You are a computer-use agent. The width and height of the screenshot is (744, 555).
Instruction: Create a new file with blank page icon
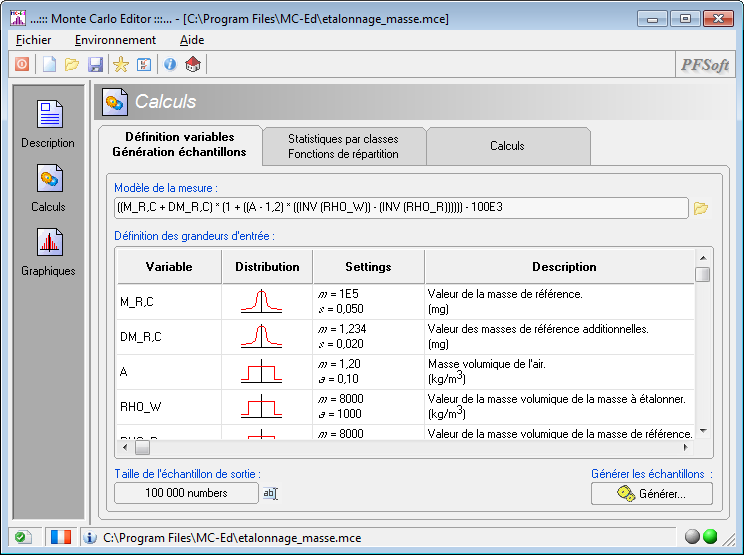(x=49, y=64)
